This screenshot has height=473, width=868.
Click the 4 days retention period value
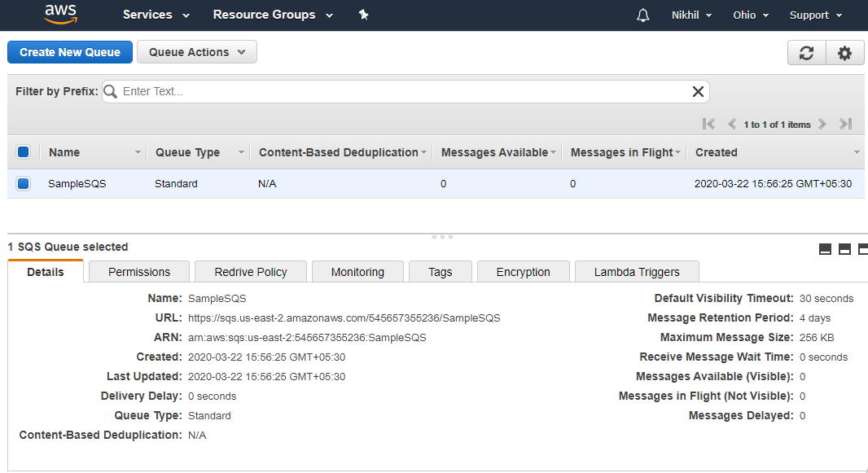point(815,318)
